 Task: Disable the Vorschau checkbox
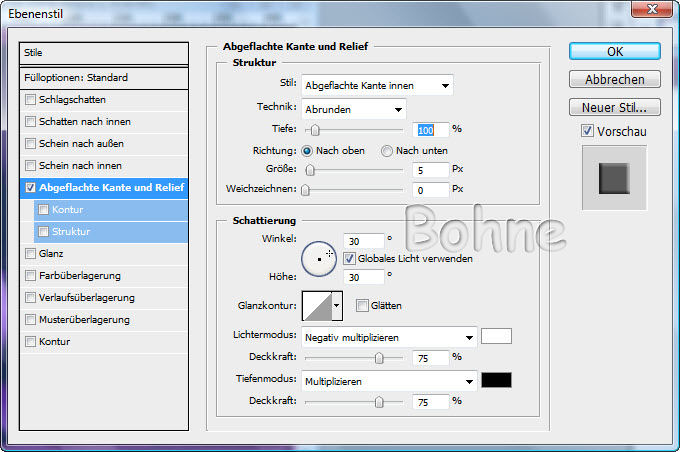pos(587,131)
